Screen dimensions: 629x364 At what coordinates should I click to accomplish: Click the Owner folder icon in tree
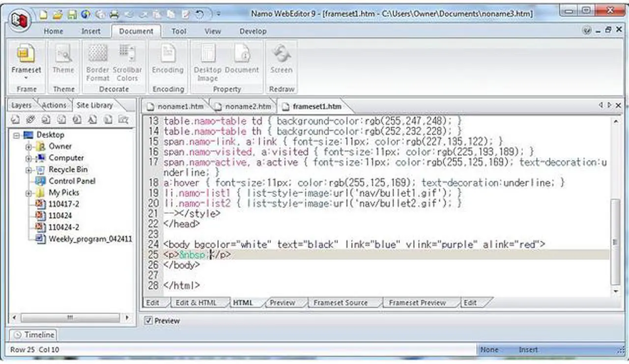pyautogui.click(x=40, y=146)
